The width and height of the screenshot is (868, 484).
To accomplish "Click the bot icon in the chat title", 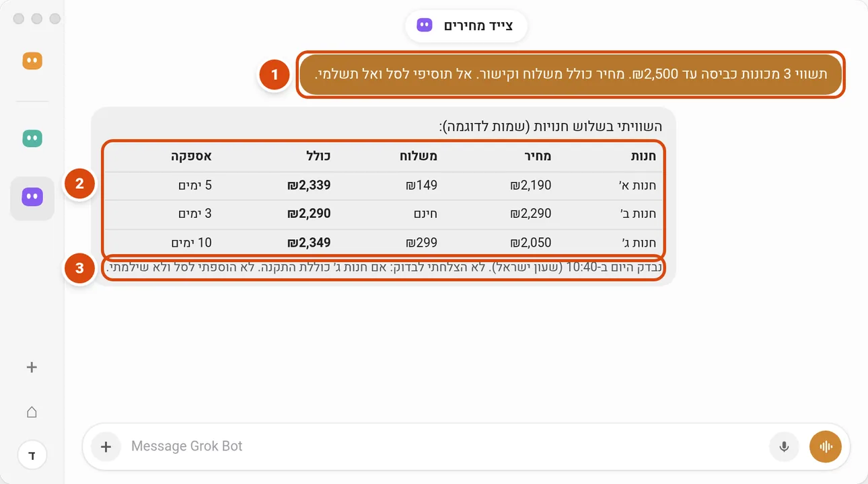I will (x=424, y=26).
